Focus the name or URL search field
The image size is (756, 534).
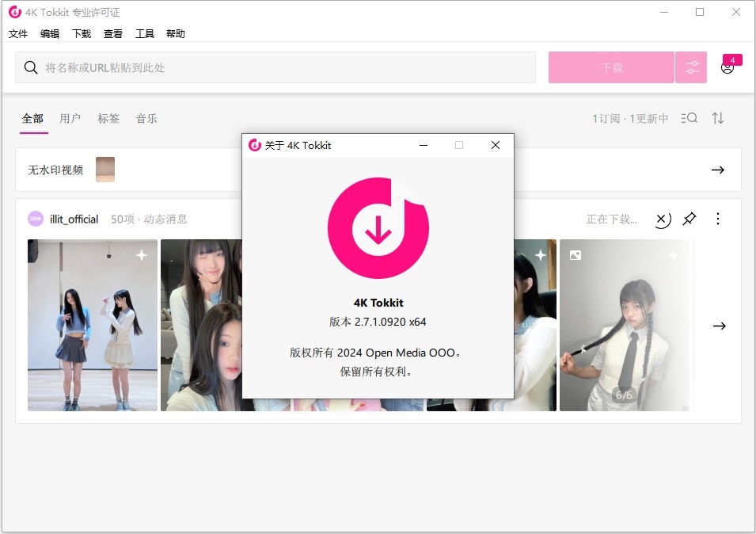275,67
